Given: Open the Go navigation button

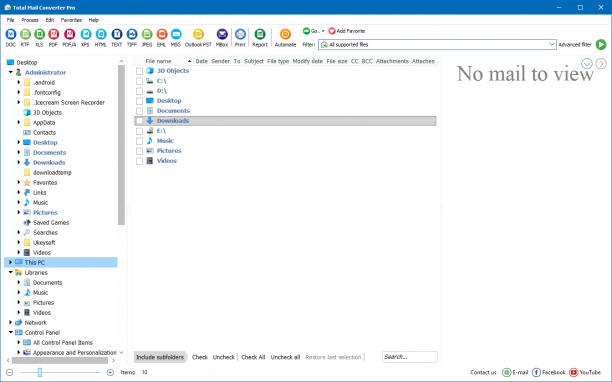Looking at the screenshot, I should (x=313, y=31).
